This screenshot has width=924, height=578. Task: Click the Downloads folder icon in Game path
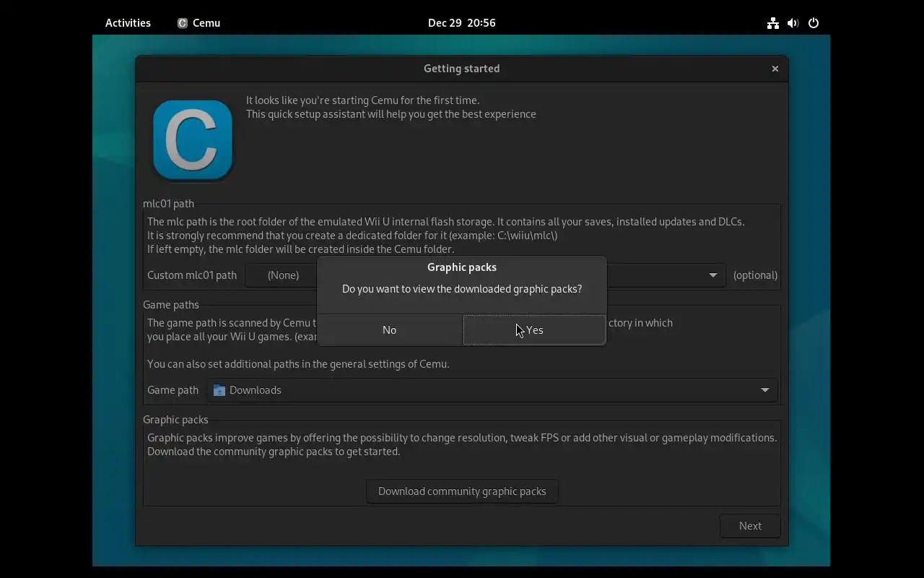click(219, 390)
